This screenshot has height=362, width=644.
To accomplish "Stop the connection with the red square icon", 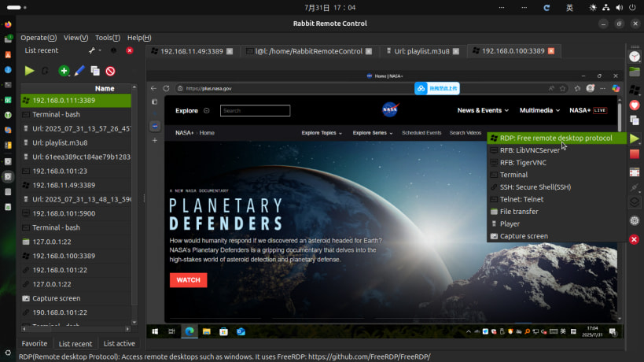I will [x=634, y=154].
